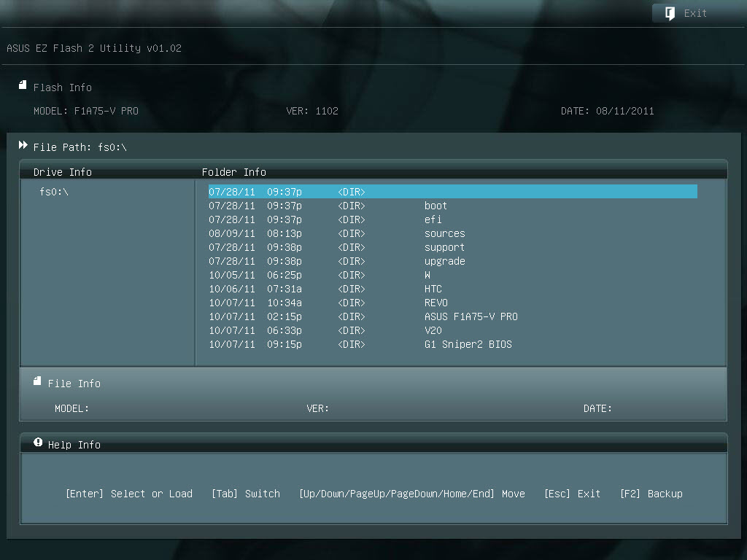Image resolution: width=747 pixels, height=560 pixels.
Task: Click the Flash Info section heading
Action: [x=63, y=87]
